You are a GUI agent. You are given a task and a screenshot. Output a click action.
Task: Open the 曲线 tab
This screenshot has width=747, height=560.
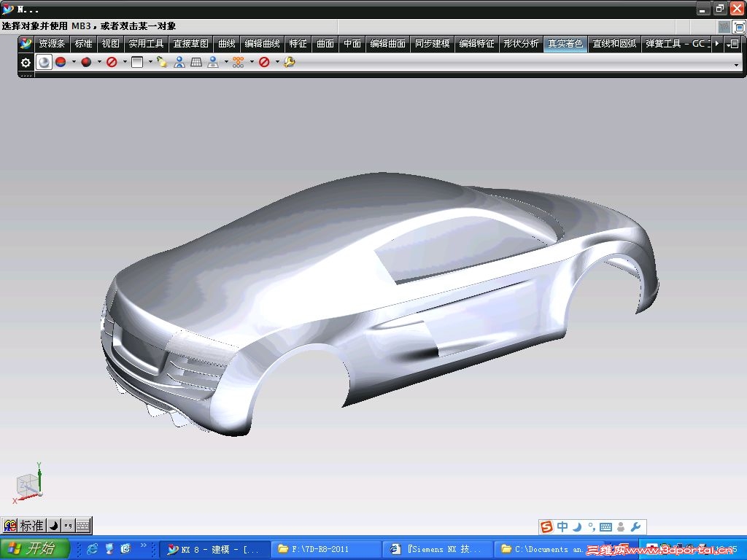coord(227,44)
